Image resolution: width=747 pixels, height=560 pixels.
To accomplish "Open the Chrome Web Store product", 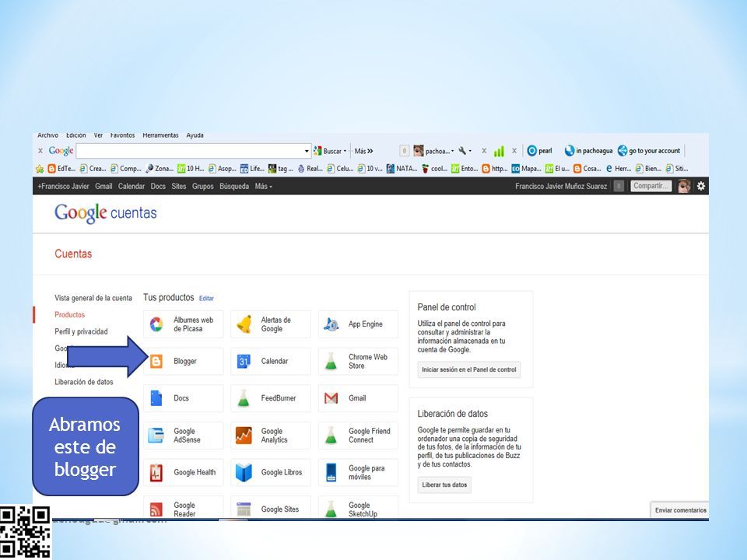I will [358, 362].
